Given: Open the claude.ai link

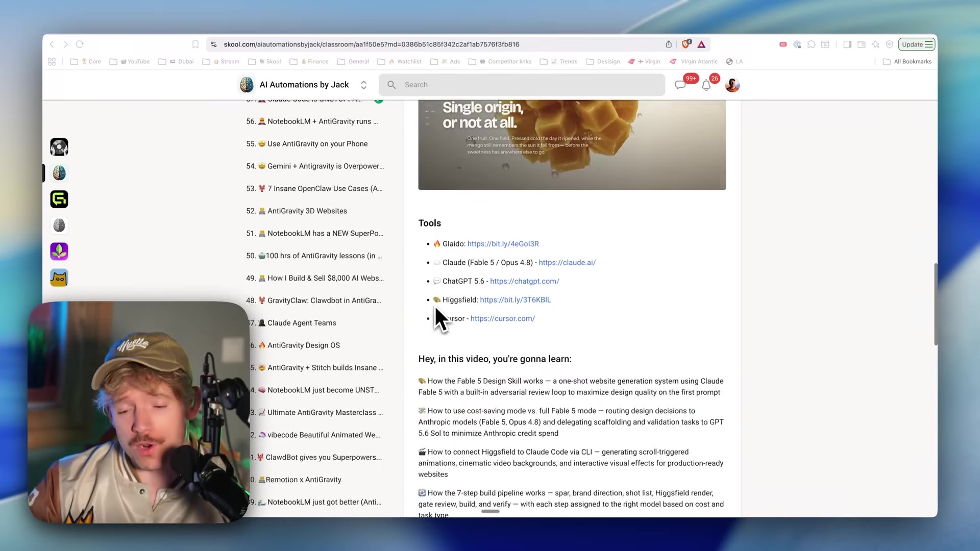Looking at the screenshot, I should click(567, 263).
